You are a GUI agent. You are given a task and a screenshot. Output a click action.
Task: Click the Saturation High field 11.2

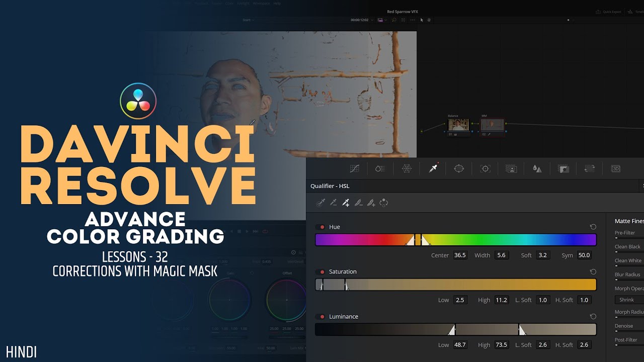(x=501, y=300)
